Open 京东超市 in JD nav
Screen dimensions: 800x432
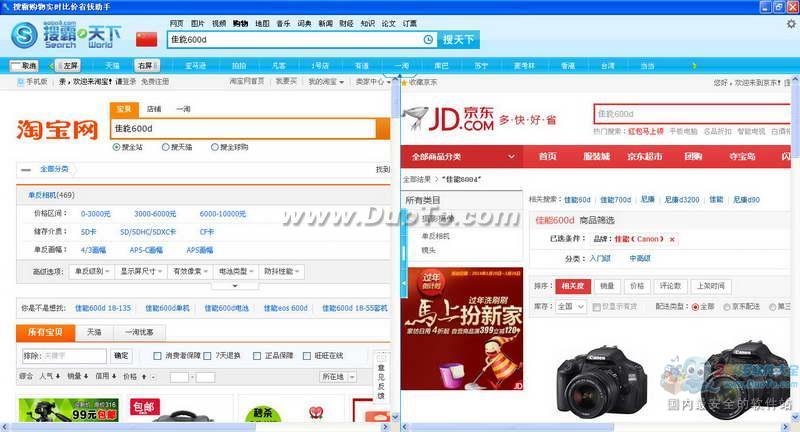point(645,157)
